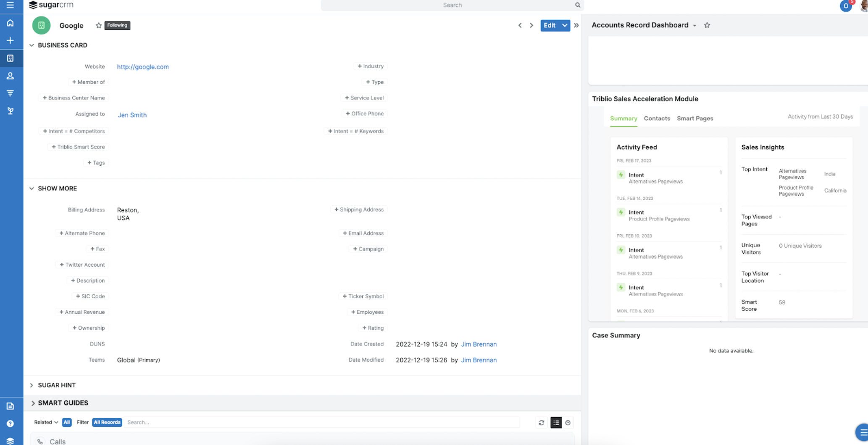Screen dimensions: 868x445
Task: Click the plus quick-create sidebar icon
Action: [10, 40]
